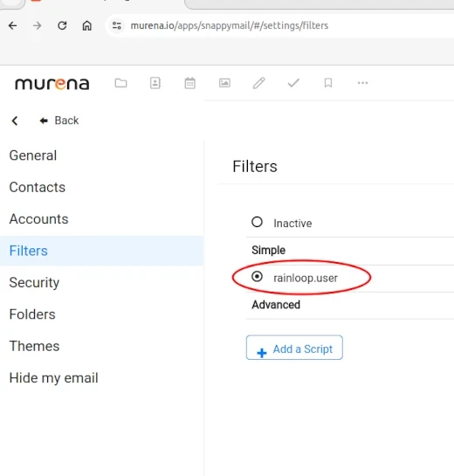454x476 pixels.
Task: Open the Bookmarks icon
Action: [x=328, y=83]
